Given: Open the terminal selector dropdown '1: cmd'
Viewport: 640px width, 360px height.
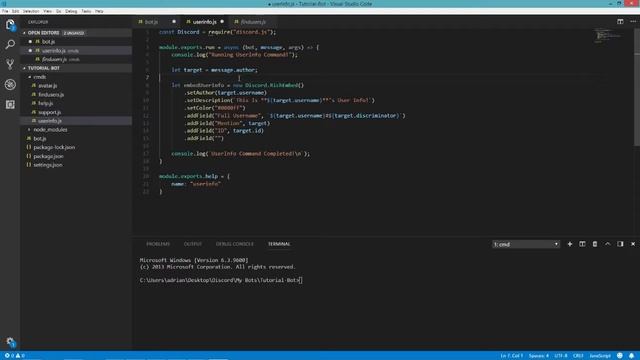Looking at the screenshot, I should pyautogui.click(x=526, y=244).
